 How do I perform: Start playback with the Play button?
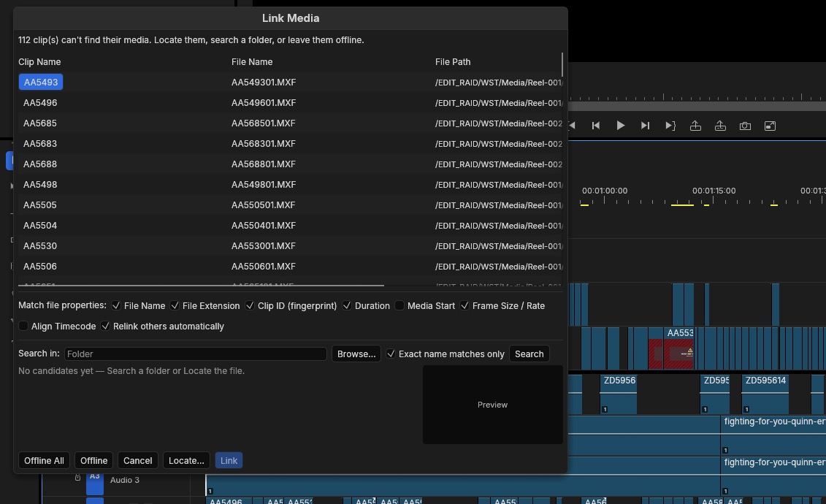coord(621,126)
